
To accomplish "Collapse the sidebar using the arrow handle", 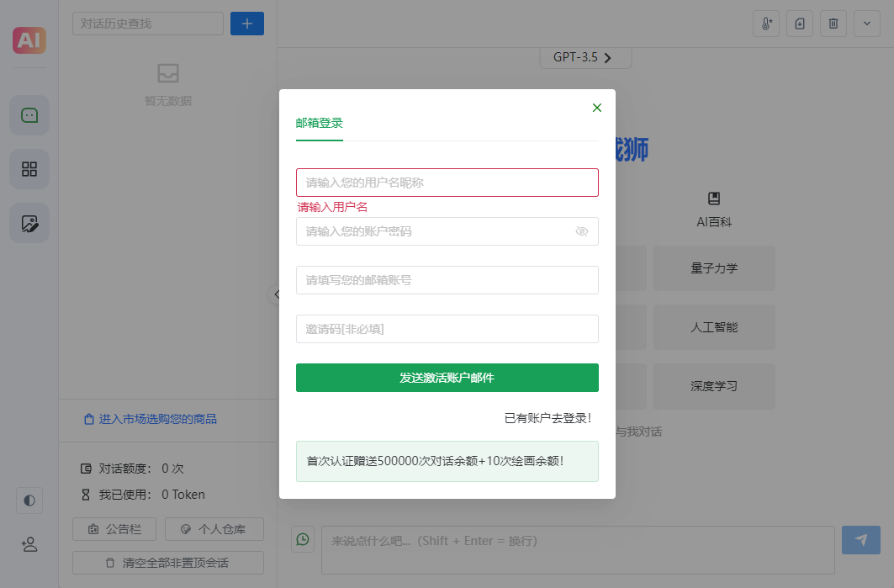I will pyautogui.click(x=278, y=294).
